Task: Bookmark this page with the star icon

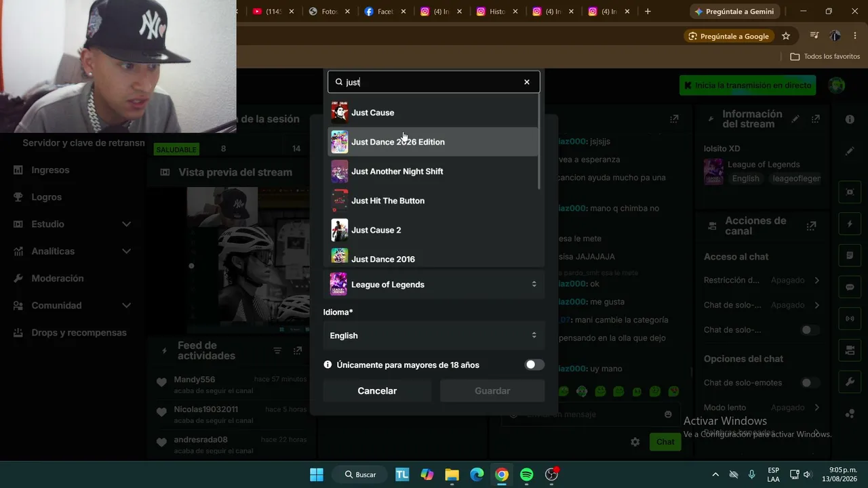Action: pos(786,36)
